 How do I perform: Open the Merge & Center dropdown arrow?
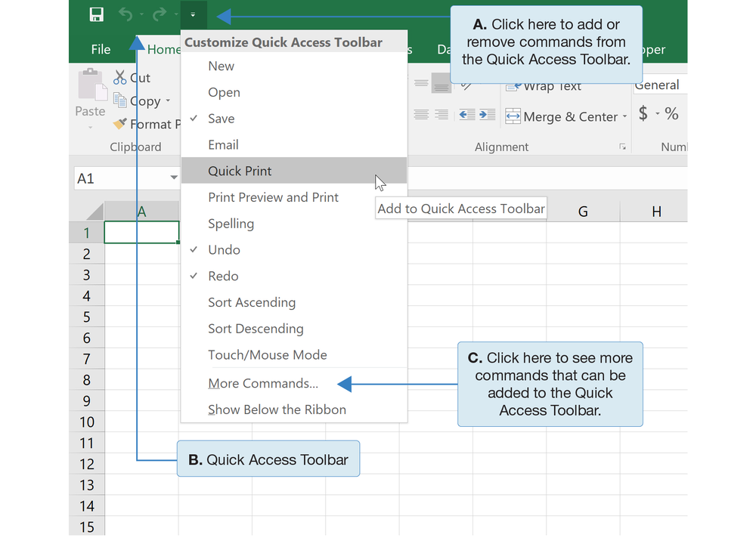tap(625, 117)
